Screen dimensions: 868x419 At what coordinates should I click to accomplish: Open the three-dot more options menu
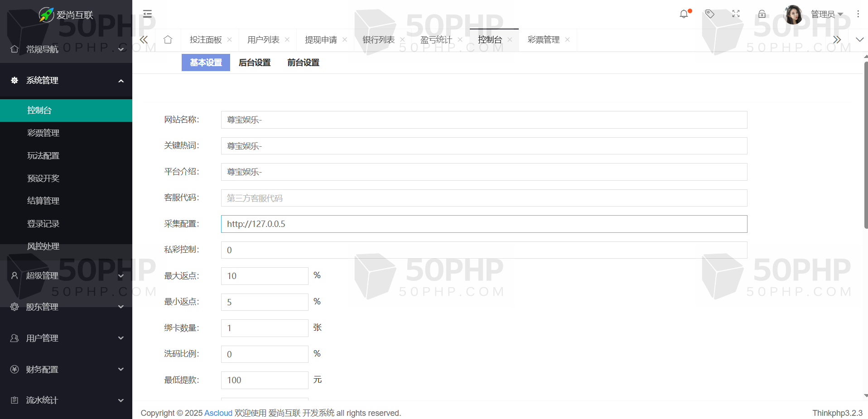click(858, 14)
